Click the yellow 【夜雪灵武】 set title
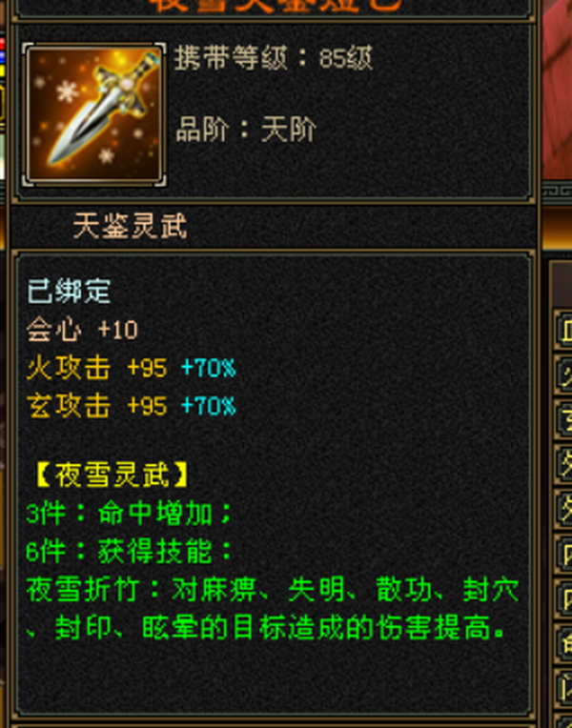 click(112, 475)
